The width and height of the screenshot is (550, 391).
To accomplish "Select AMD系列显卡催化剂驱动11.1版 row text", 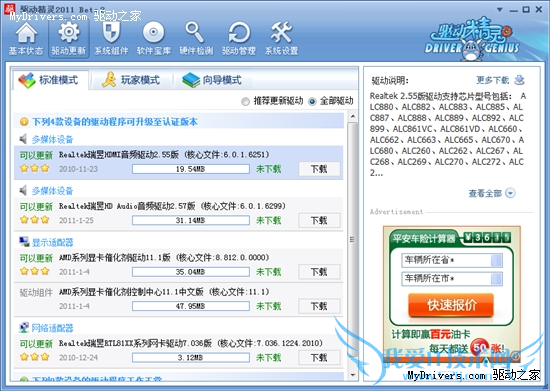I will click(x=164, y=258).
